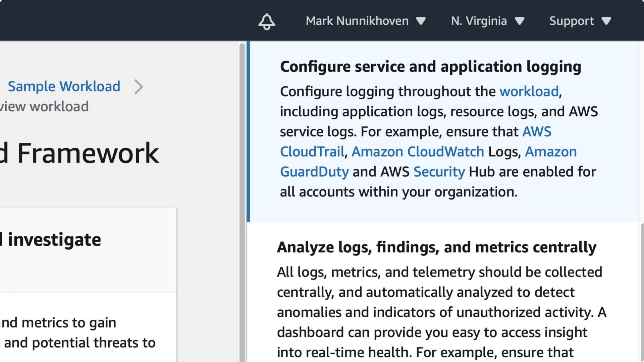This screenshot has height=362, width=644.
Task: Go to the Sample Workload breadcrumb
Action: [64, 86]
